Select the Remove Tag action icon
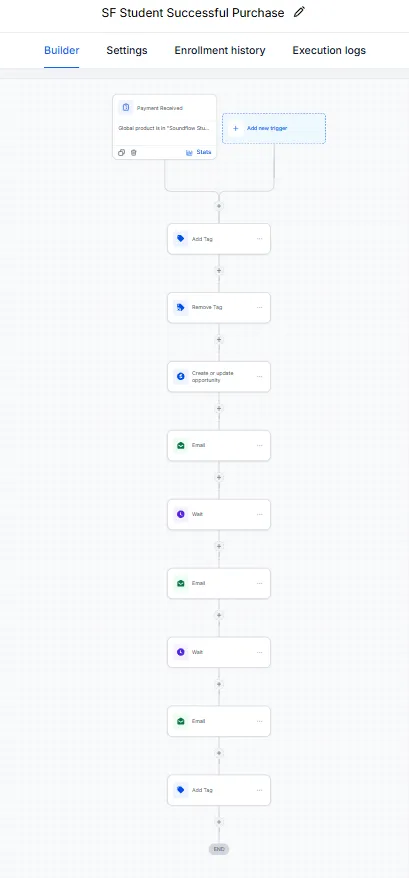409x878 pixels. [180, 307]
